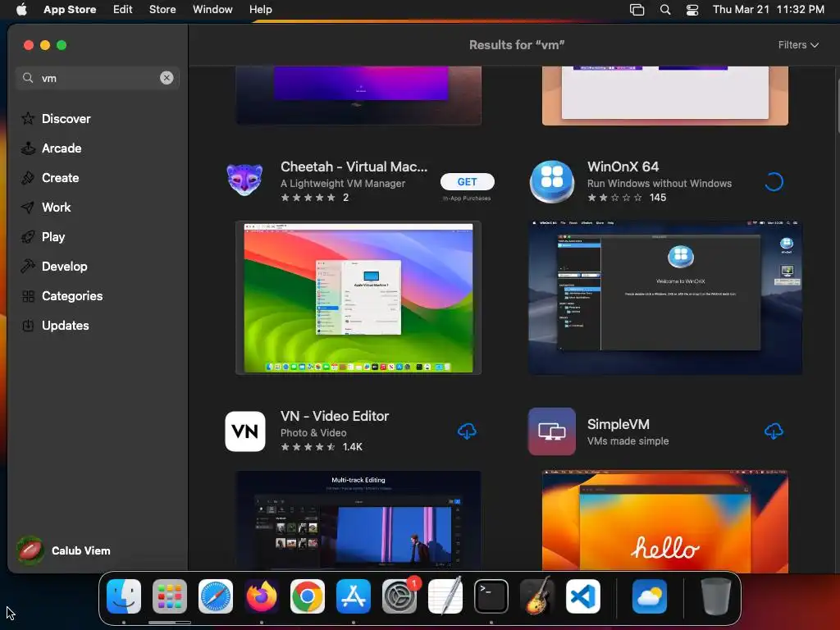Expand the Filters dropdown
Image resolution: width=840 pixels, height=630 pixels.
point(798,45)
